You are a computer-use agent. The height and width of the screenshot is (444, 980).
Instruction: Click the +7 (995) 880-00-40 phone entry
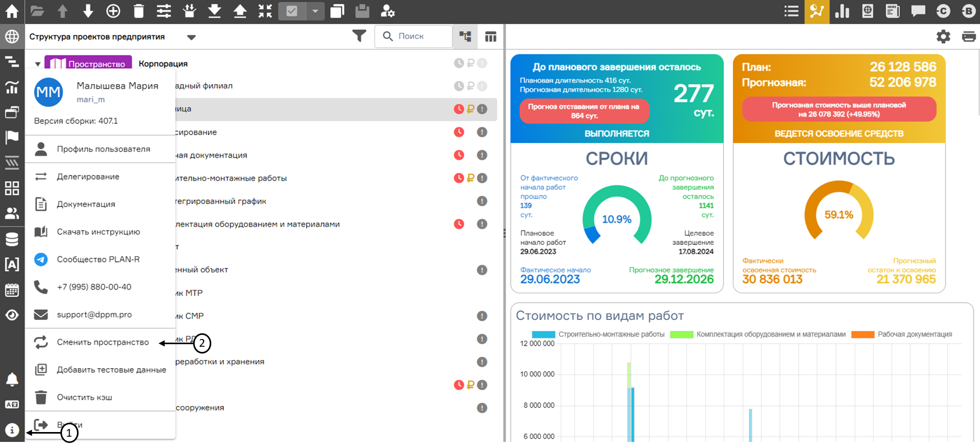pyautogui.click(x=100, y=287)
